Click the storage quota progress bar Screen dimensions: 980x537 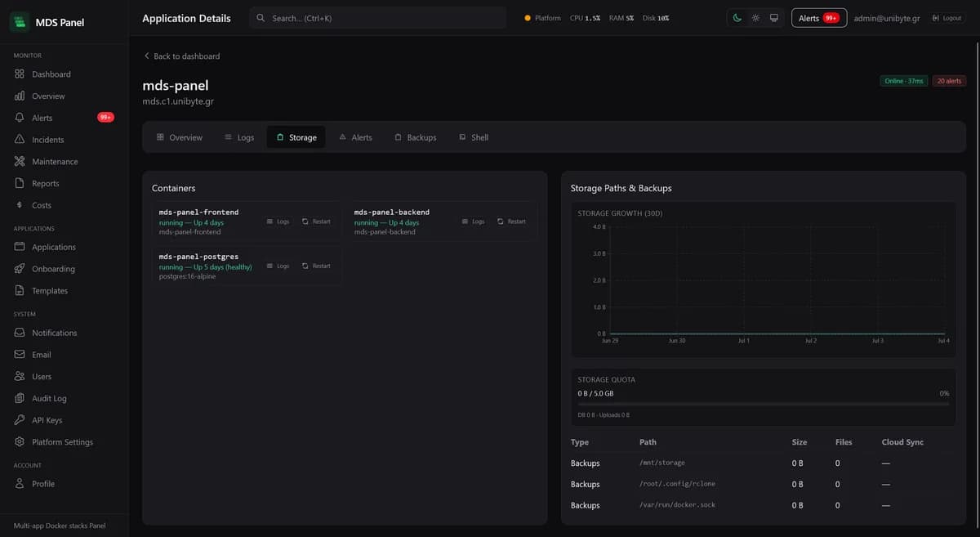click(763, 404)
